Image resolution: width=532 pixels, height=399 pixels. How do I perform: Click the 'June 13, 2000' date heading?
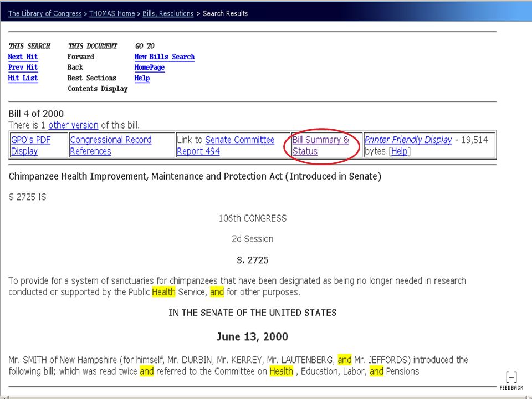[253, 336]
